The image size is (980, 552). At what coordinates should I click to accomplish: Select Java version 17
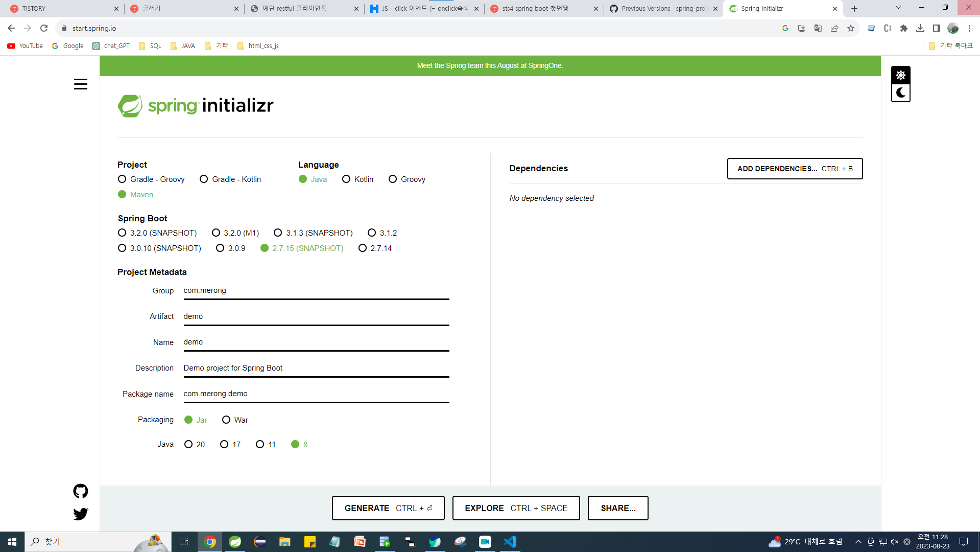pyautogui.click(x=230, y=445)
